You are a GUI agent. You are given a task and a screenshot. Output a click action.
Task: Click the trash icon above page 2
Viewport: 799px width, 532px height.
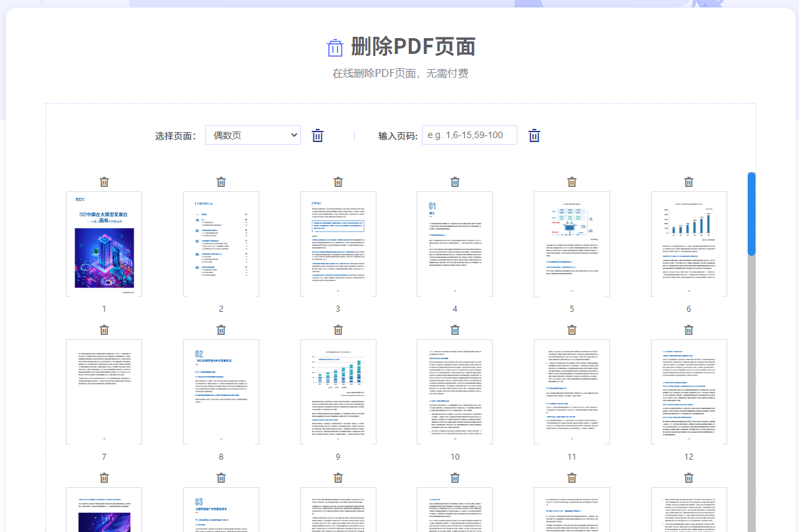coord(220,181)
